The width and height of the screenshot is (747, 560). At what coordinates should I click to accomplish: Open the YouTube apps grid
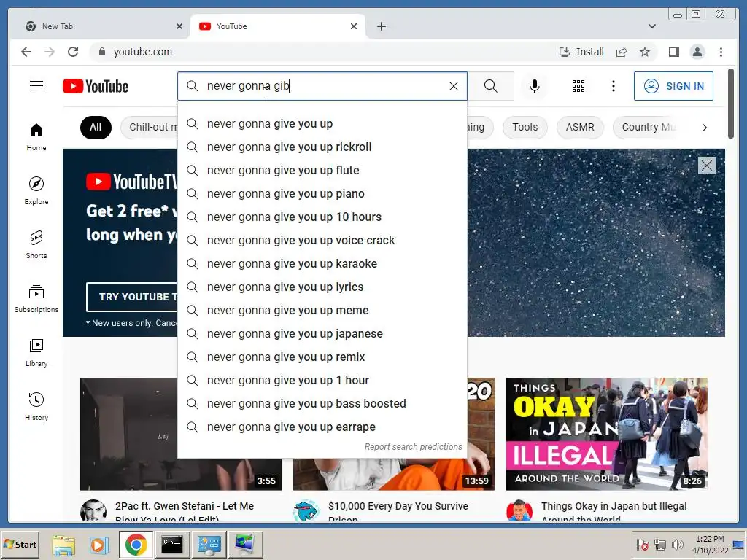coord(578,86)
